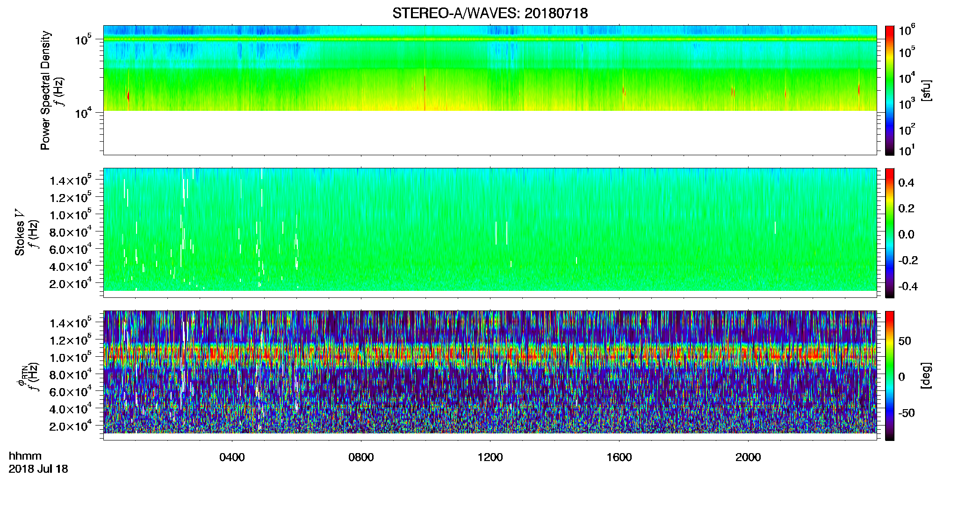Screen dimensions: 980x505
Task: Select the Stokes V color bar
Action: pyautogui.click(x=890, y=233)
